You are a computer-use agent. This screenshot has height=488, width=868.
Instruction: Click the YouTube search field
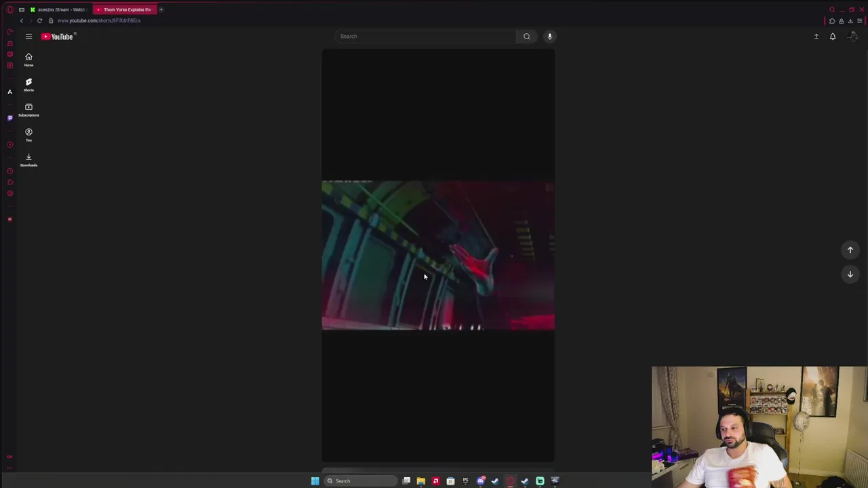(425, 37)
